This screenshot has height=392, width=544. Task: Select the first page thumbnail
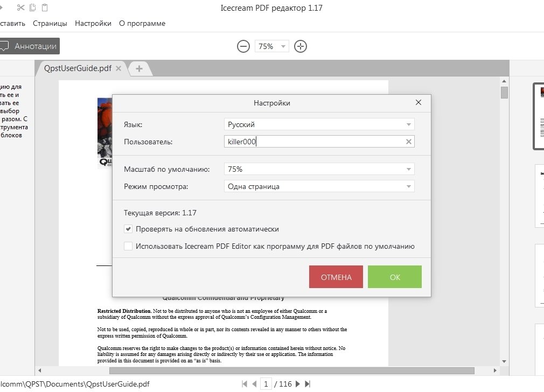tap(539, 116)
